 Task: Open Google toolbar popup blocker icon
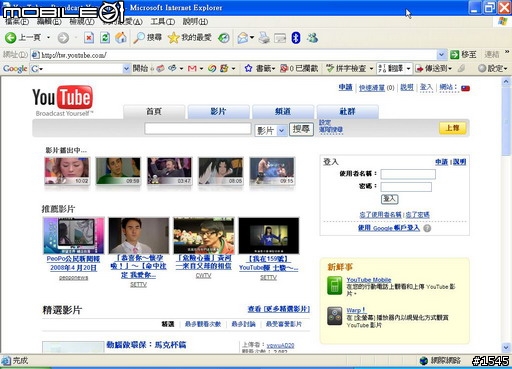[284, 68]
